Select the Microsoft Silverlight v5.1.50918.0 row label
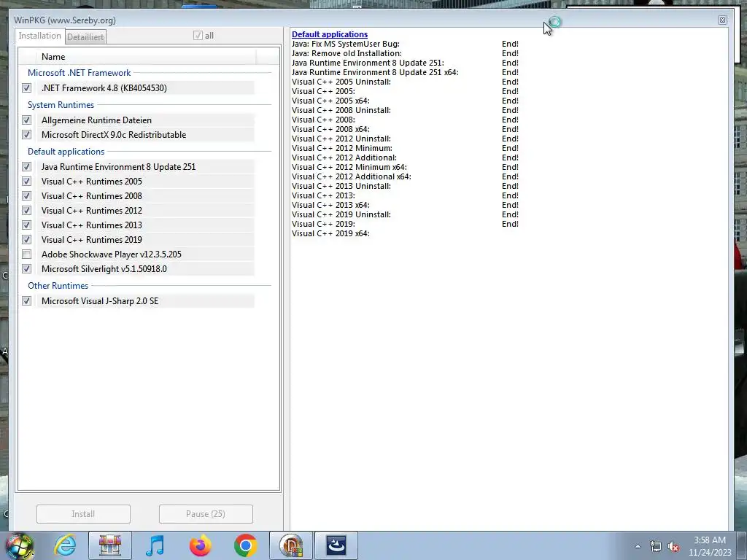The width and height of the screenshot is (747, 560). (104, 269)
